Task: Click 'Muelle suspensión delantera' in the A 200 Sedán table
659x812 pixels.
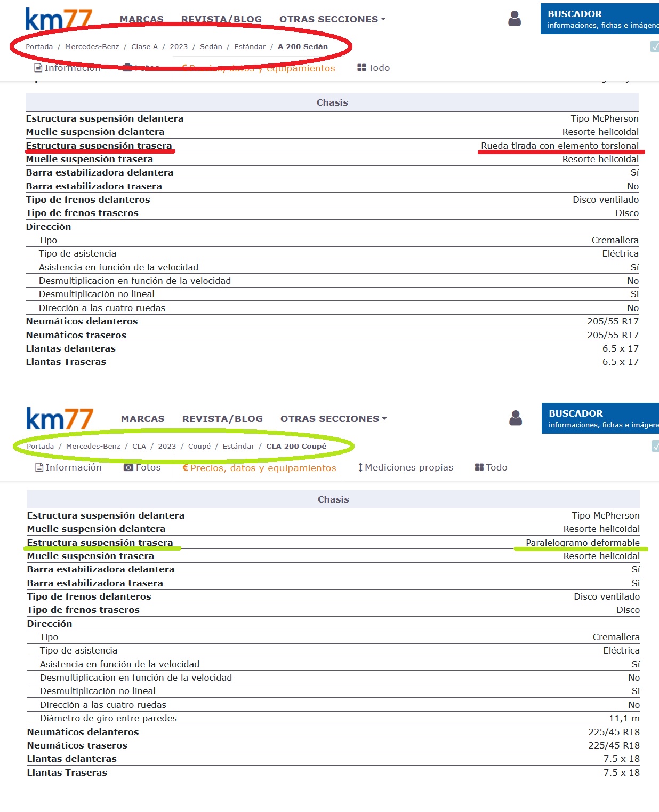Action: click(x=95, y=132)
